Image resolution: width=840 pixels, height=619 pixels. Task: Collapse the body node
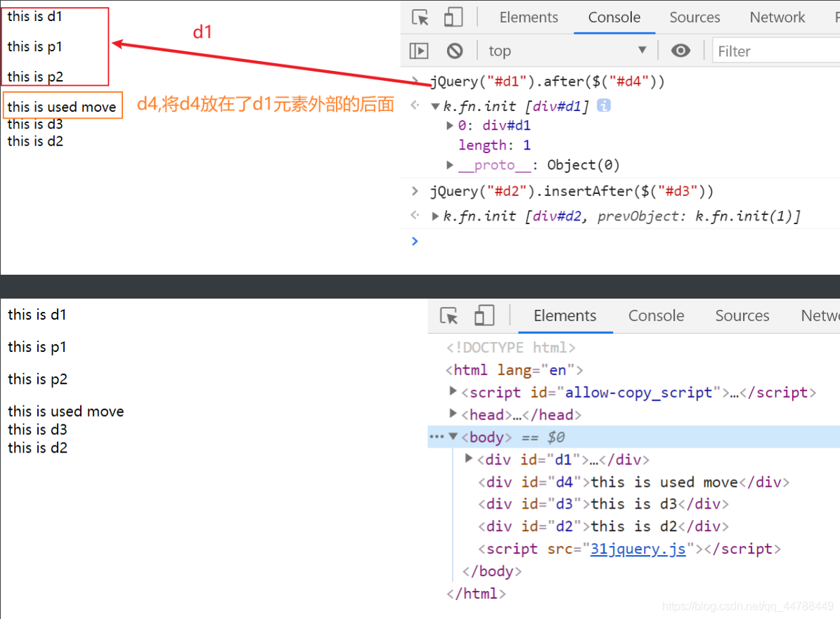pyautogui.click(x=453, y=436)
